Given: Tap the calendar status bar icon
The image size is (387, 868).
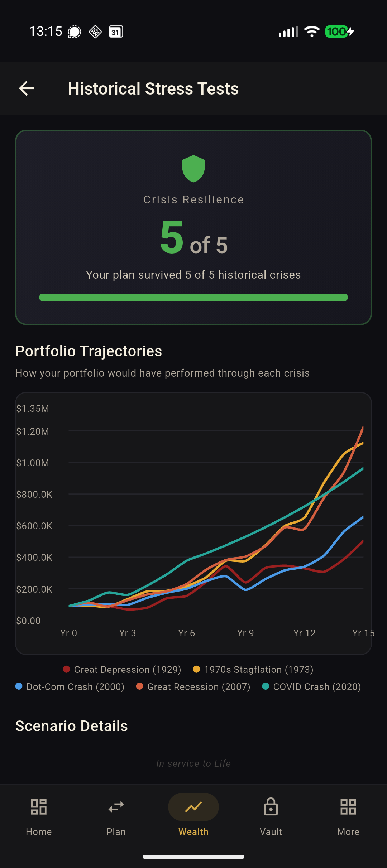Looking at the screenshot, I should point(116,32).
